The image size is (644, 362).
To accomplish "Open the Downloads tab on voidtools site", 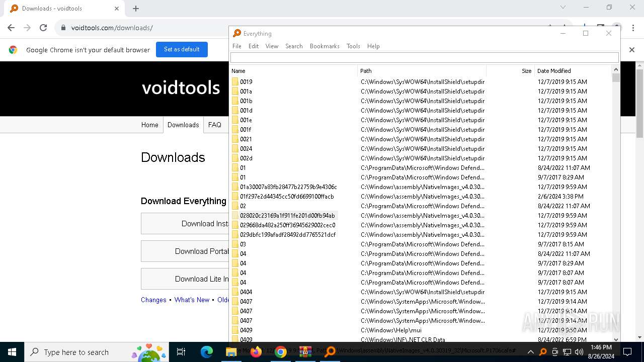I will [183, 125].
